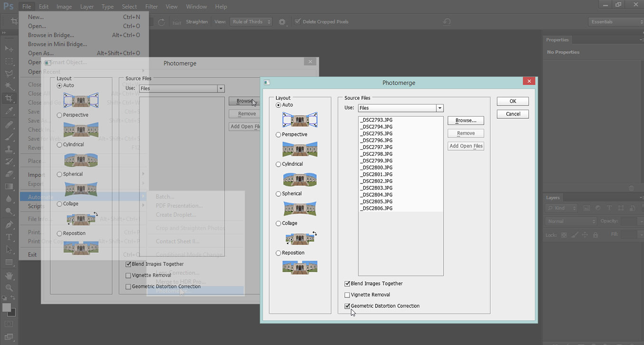Select Perspective layout in front Photomerge dialog

pos(278,134)
